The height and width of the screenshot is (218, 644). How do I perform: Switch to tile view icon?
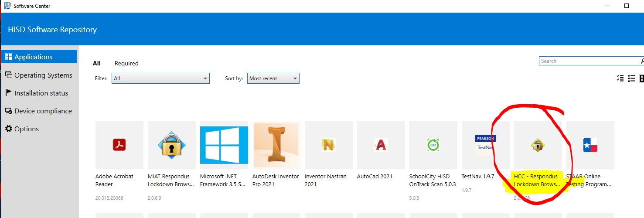(x=642, y=78)
